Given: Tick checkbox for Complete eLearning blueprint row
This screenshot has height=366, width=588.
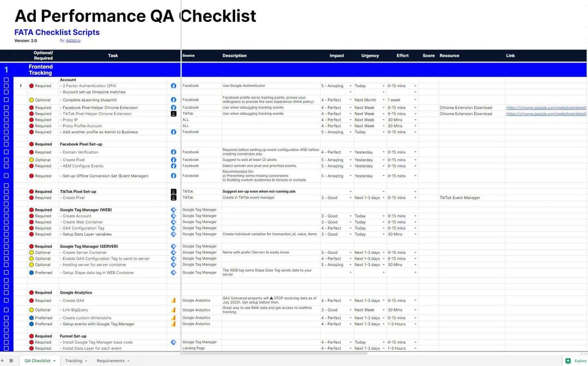Looking at the screenshot, I should (x=6, y=100).
